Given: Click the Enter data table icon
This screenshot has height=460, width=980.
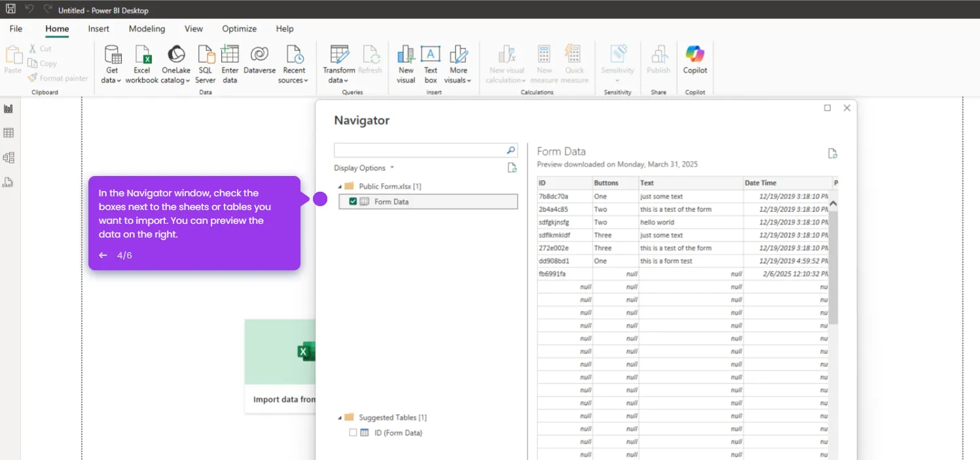Looking at the screenshot, I should [x=230, y=54].
